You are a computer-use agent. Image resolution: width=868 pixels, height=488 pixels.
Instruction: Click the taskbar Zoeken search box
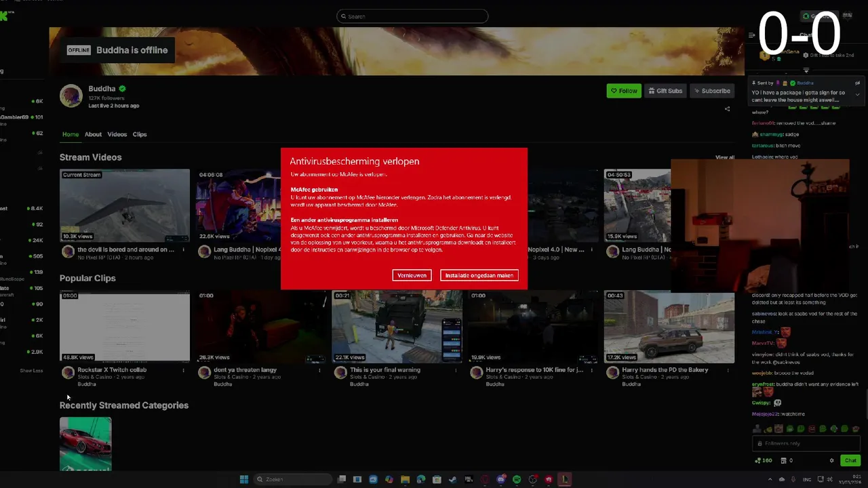click(293, 480)
